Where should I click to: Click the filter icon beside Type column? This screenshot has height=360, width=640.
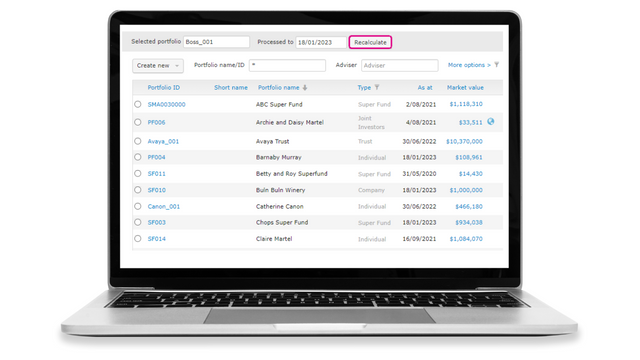tap(377, 87)
